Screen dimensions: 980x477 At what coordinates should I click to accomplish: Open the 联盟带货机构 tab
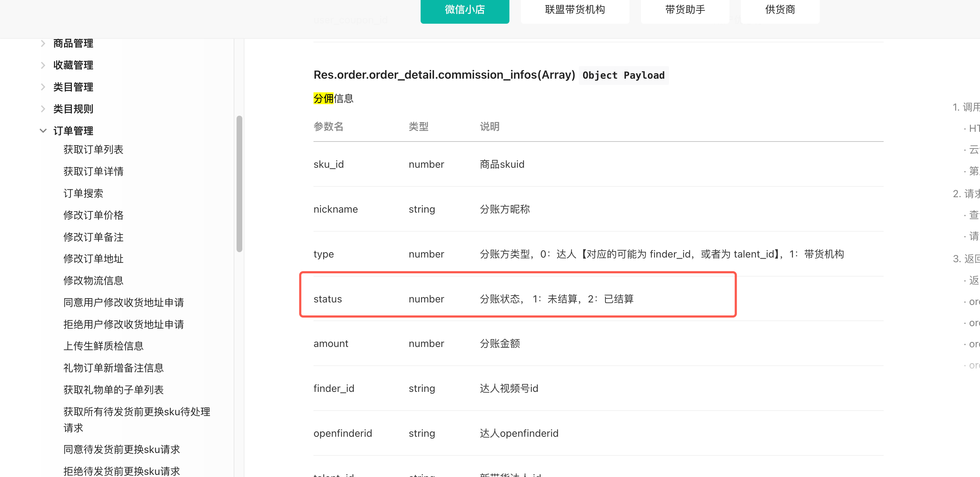pos(574,10)
